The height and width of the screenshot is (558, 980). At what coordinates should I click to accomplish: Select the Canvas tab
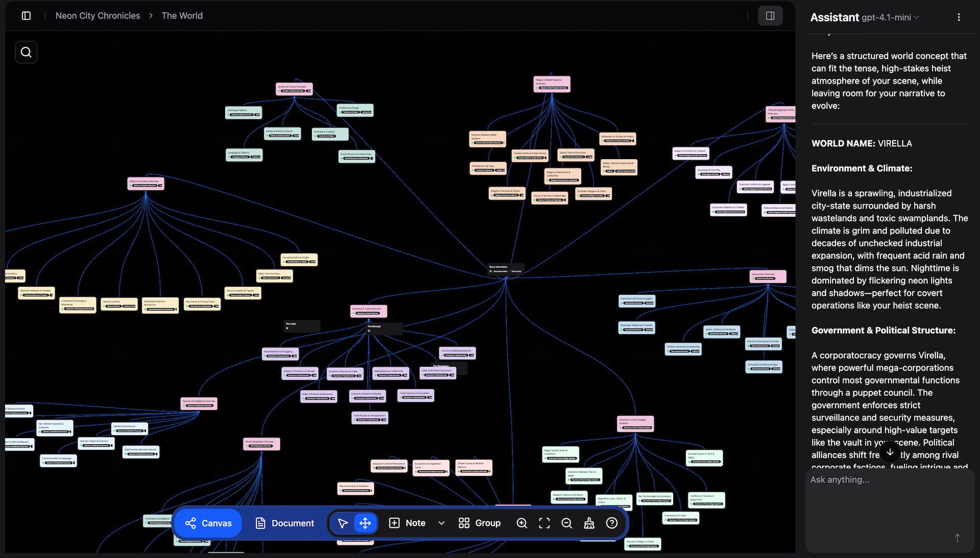tap(208, 523)
